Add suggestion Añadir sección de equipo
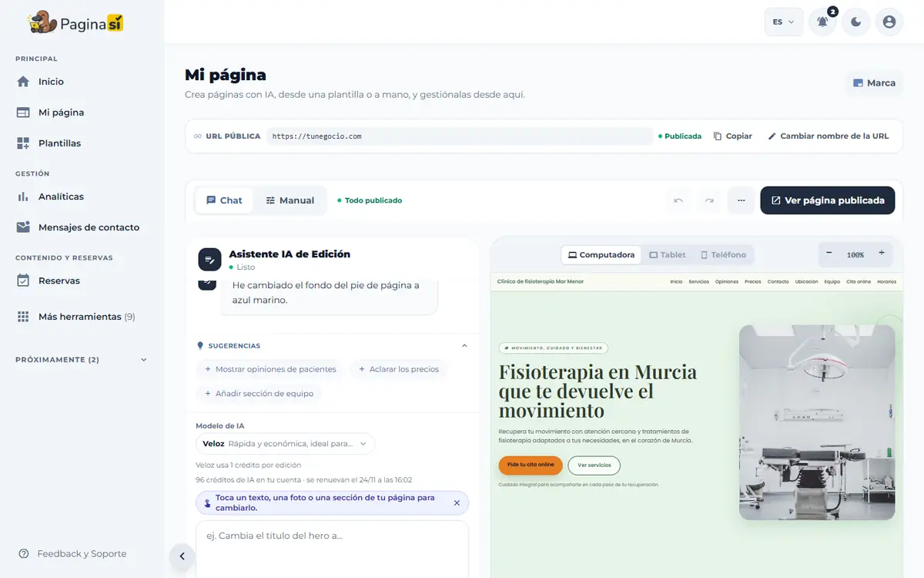Image resolution: width=924 pixels, height=578 pixels. pyautogui.click(x=259, y=393)
